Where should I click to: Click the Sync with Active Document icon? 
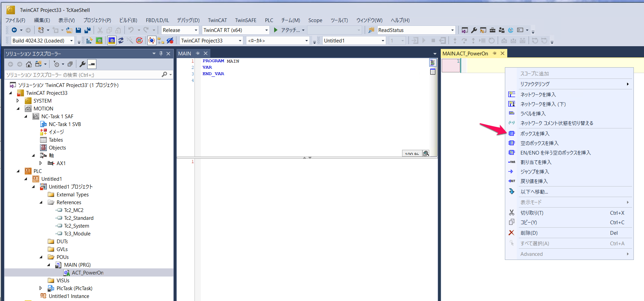(38, 64)
